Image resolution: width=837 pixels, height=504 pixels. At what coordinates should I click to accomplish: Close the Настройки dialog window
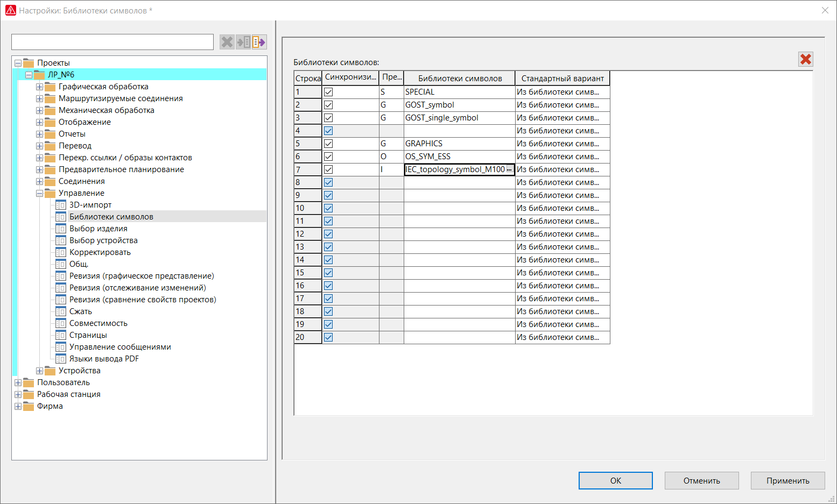(825, 10)
